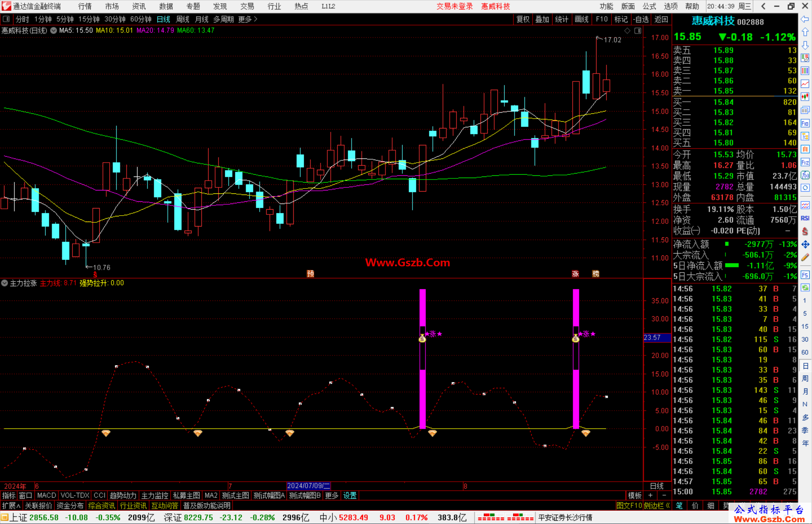This screenshot has height=524, width=812.
Task: Open the 行情 menu
Action: click(x=85, y=6)
